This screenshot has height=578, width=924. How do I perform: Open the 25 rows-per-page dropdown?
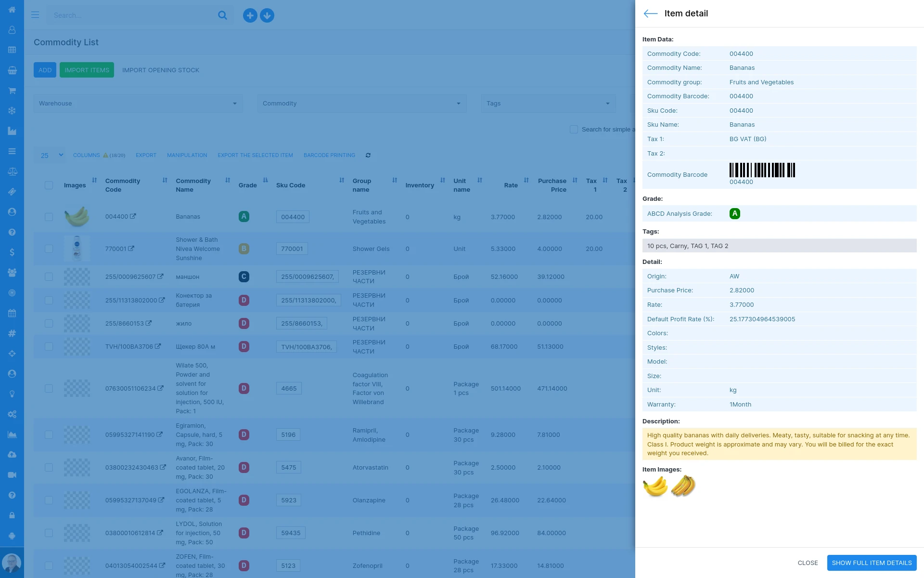click(50, 155)
